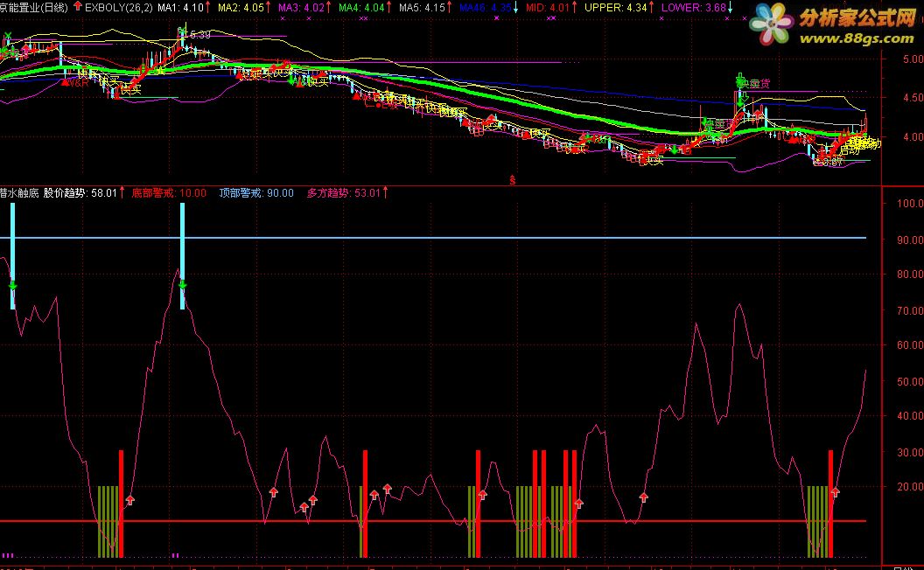The width and height of the screenshot is (924, 570).
Task: Click the 潜水触底 indicator title
Action: point(19,192)
